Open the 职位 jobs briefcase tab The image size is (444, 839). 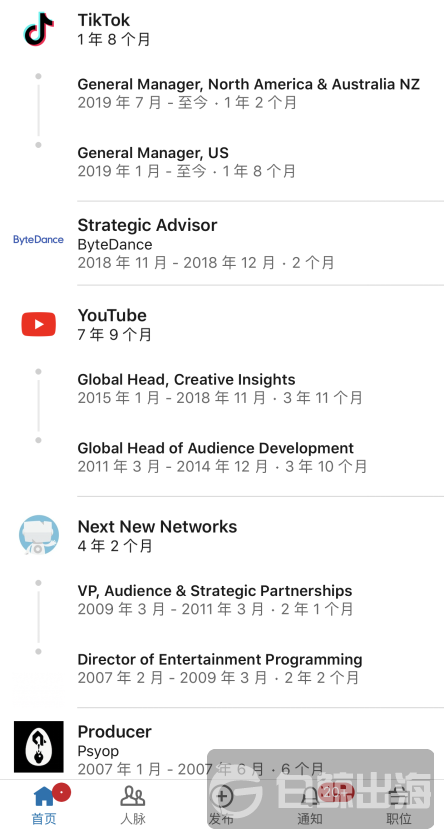399,805
